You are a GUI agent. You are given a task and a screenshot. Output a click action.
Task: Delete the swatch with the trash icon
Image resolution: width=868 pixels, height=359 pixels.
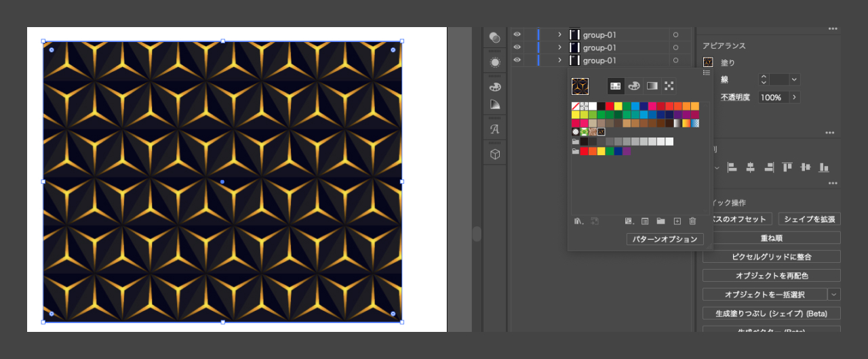[x=692, y=221]
